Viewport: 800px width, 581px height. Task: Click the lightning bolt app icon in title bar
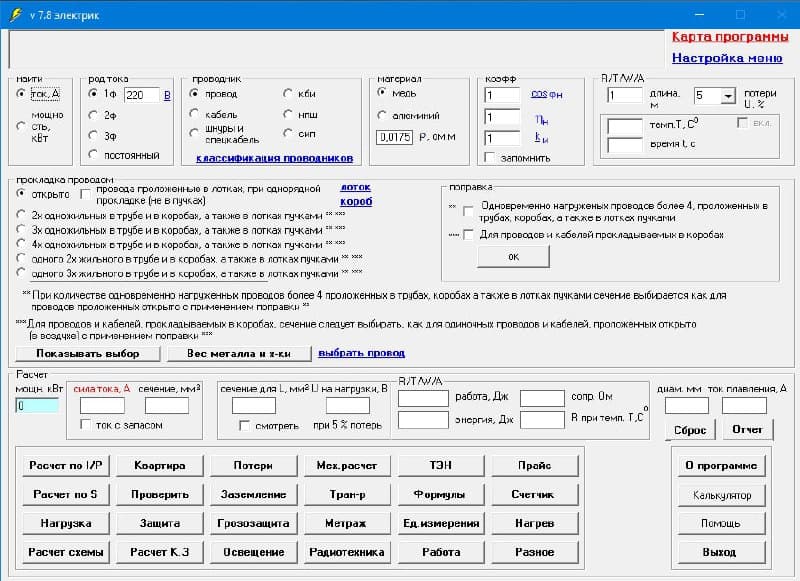point(15,15)
